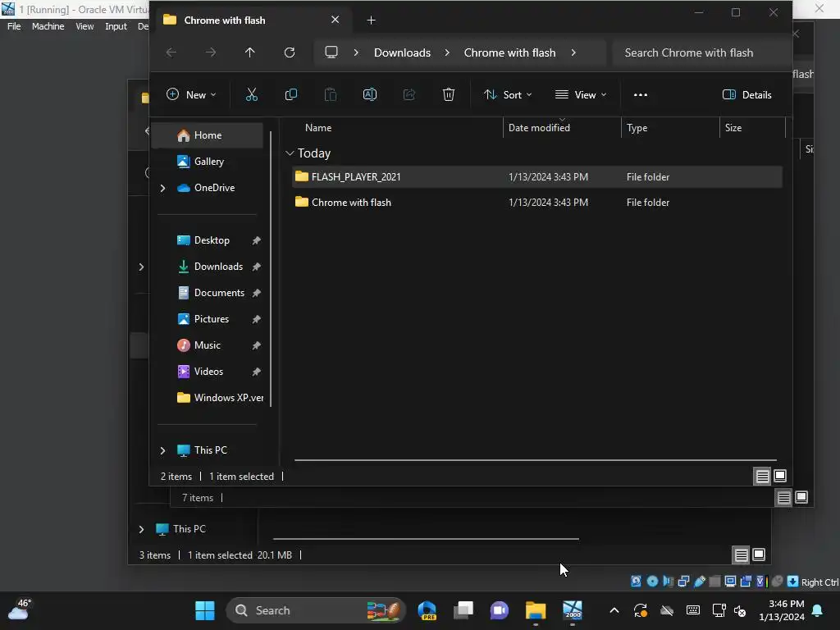Expand OneDrive in the navigation pane
The height and width of the screenshot is (630, 840).
click(163, 188)
